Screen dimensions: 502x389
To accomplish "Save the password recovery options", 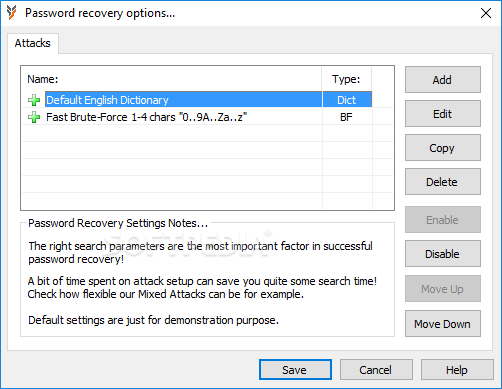I will tap(295, 370).
